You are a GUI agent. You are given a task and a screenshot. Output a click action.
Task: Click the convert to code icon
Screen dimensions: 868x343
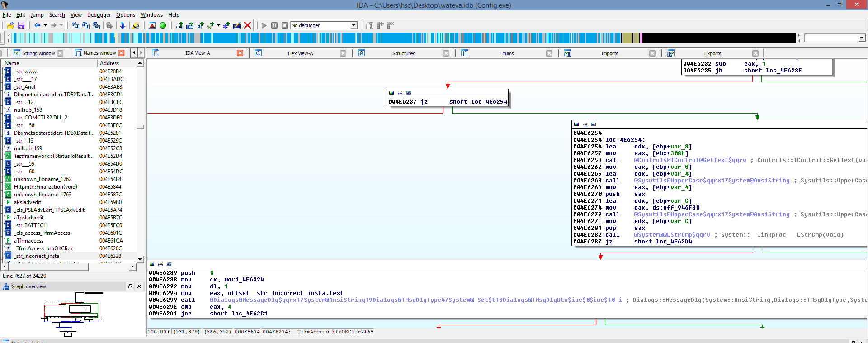tap(179, 25)
